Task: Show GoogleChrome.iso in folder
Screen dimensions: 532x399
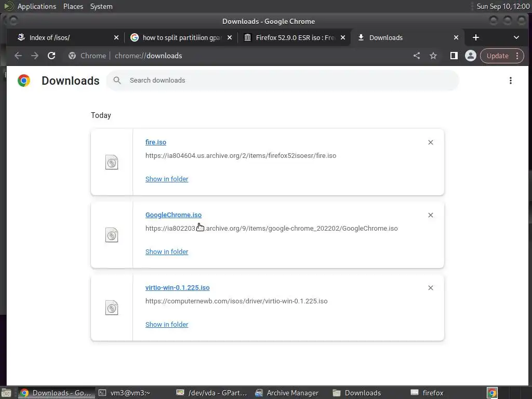Action: pyautogui.click(x=167, y=252)
